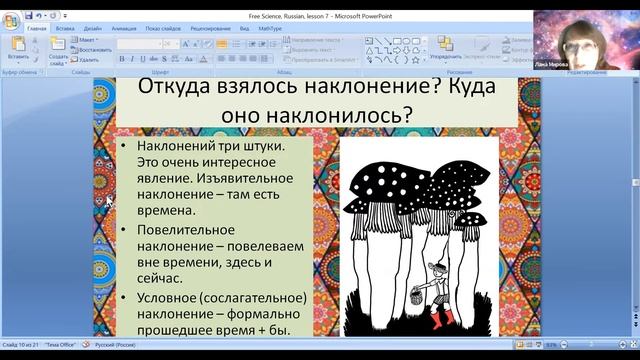640x360 pixels.
Task: Switch to the Дизайн ribbon tab
Action: coord(93,29)
